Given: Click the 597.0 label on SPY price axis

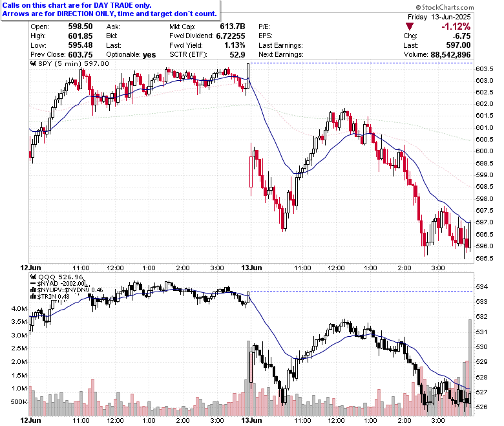Looking at the screenshot, I should tap(485, 222).
